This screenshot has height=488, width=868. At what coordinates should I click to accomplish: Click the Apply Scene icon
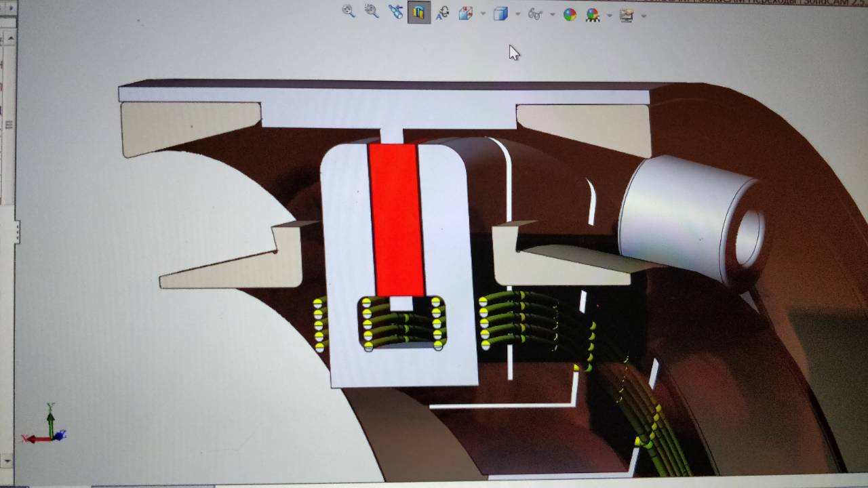tap(593, 15)
